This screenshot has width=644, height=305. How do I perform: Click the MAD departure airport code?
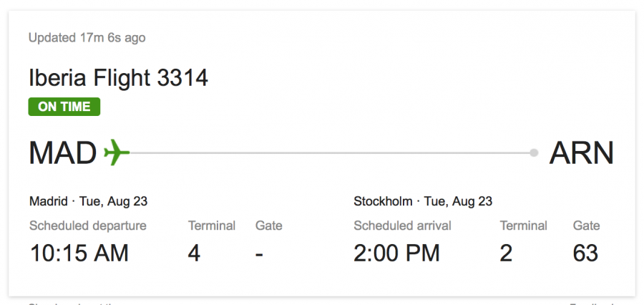tap(63, 153)
